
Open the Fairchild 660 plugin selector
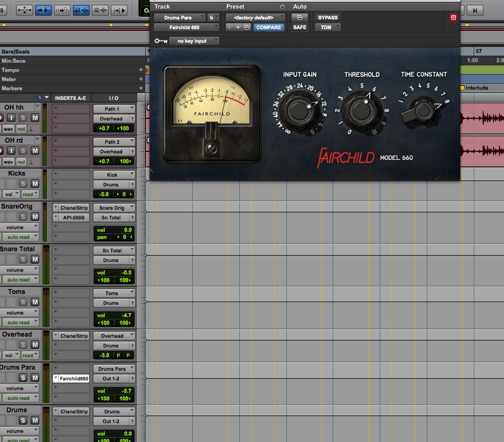pos(186,28)
